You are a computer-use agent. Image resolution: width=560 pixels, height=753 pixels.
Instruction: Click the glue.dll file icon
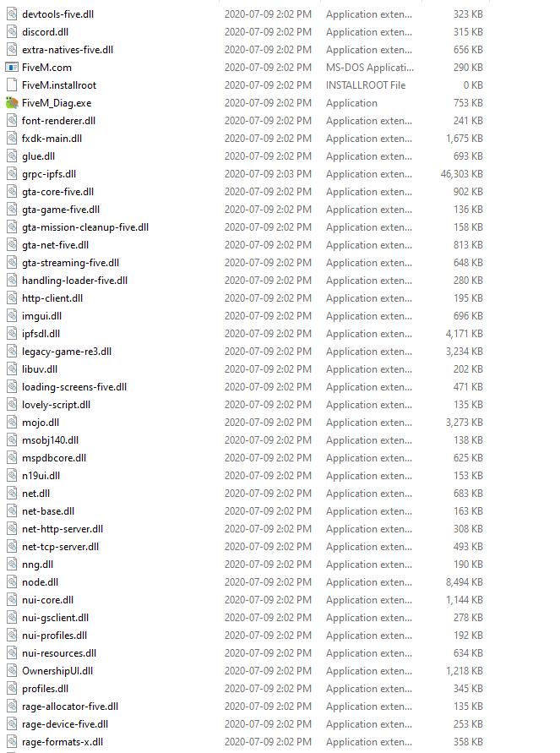[x=12, y=156]
